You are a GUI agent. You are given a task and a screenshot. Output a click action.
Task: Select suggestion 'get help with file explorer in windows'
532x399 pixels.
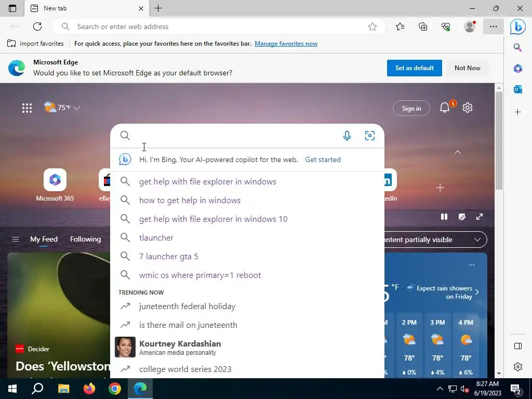coord(247,181)
